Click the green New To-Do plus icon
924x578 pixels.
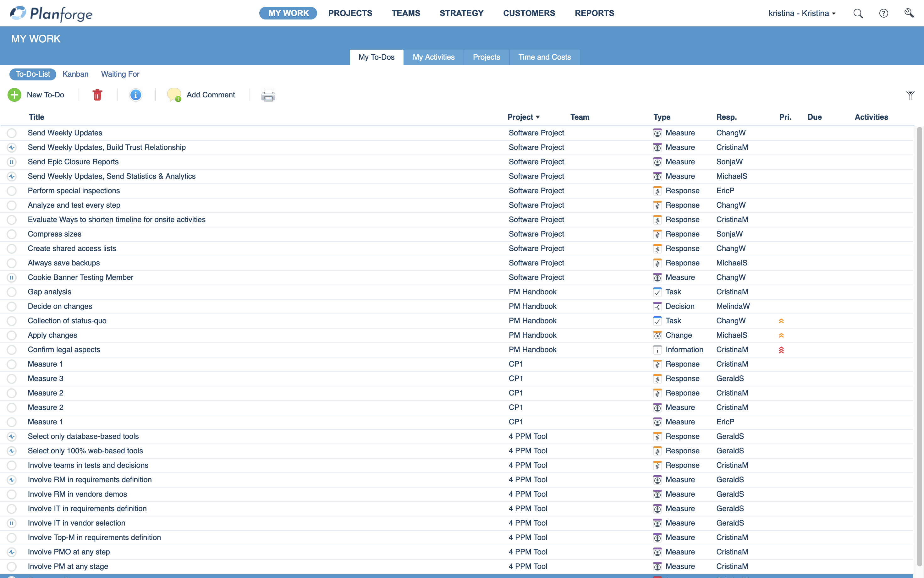click(14, 95)
